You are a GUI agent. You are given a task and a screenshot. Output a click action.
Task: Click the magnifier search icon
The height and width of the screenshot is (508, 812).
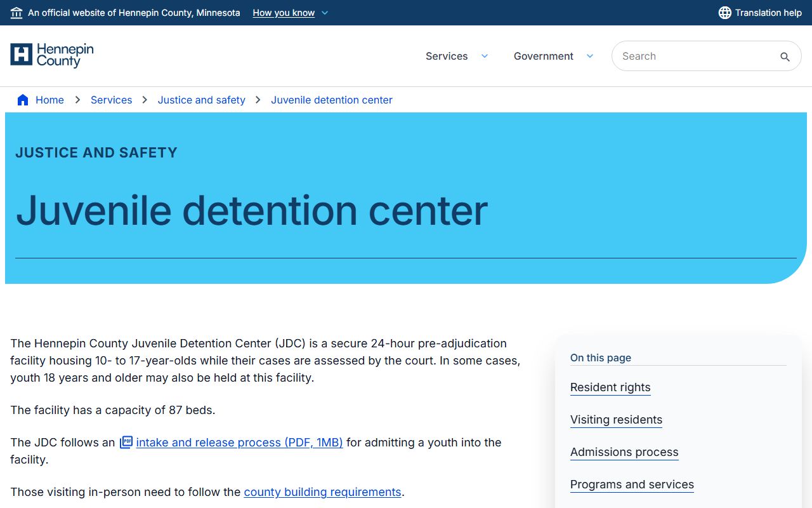click(x=785, y=57)
